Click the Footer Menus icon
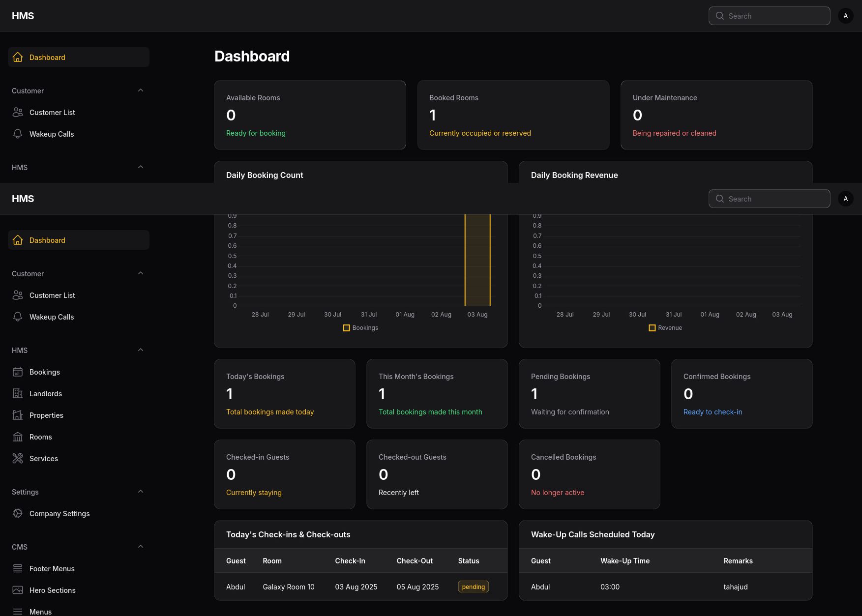This screenshot has width=862, height=616. click(x=18, y=569)
